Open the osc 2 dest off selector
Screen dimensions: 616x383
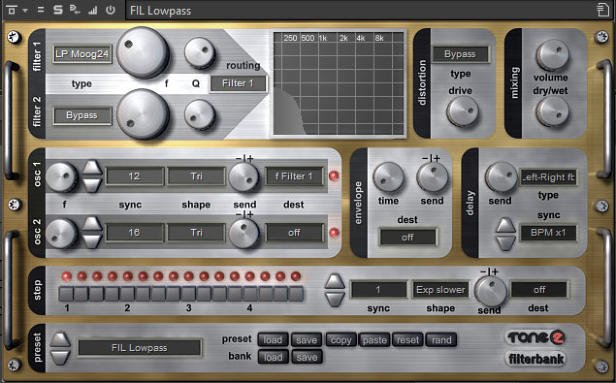(294, 233)
